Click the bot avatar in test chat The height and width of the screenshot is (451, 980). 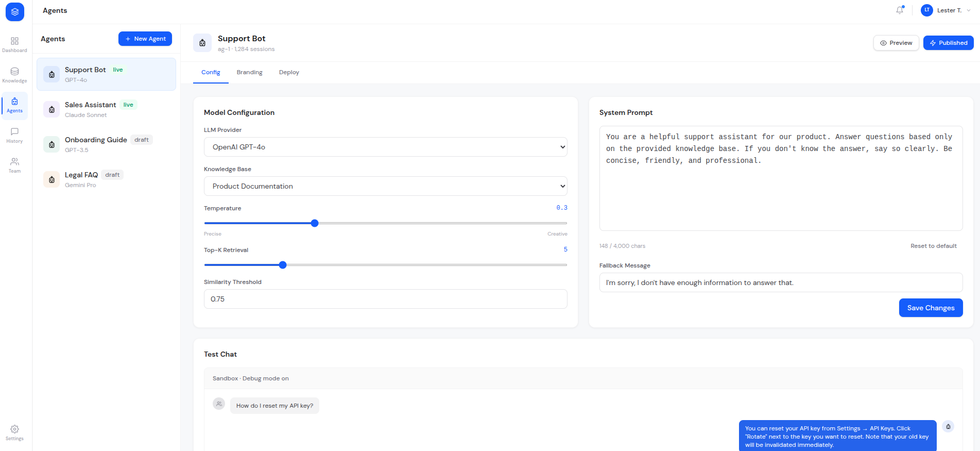tap(948, 426)
